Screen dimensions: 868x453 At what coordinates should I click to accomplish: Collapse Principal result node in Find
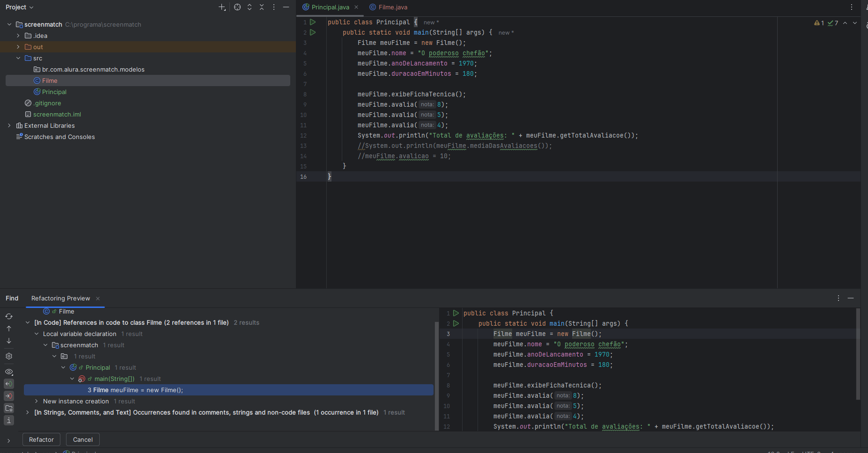click(63, 367)
